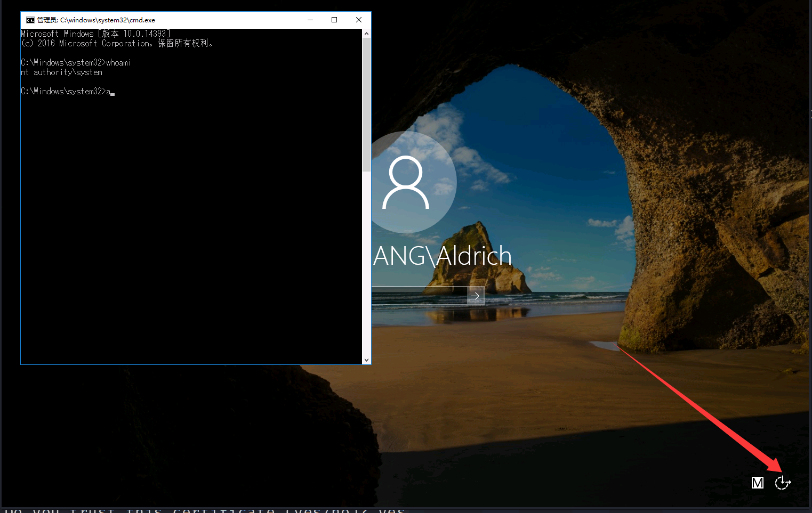Focus the login password field
Image resolution: width=812 pixels, height=513 pixels.
(419, 296)
